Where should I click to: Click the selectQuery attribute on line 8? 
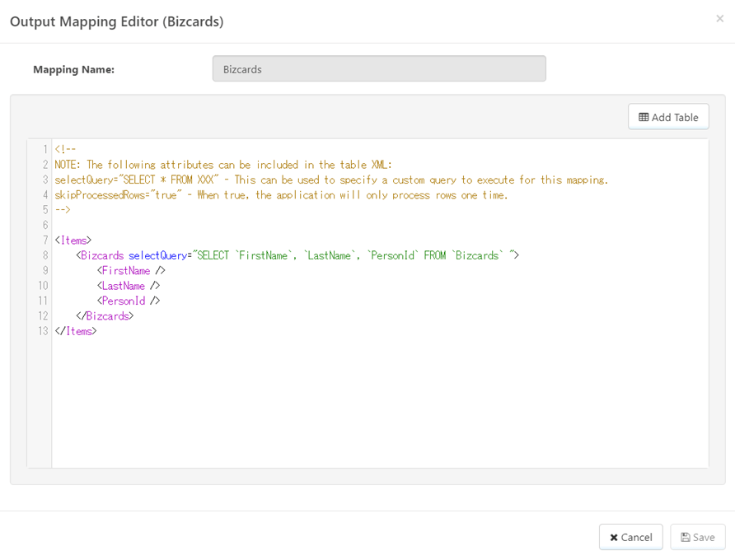pyautogui.click(x=157, y=255)
